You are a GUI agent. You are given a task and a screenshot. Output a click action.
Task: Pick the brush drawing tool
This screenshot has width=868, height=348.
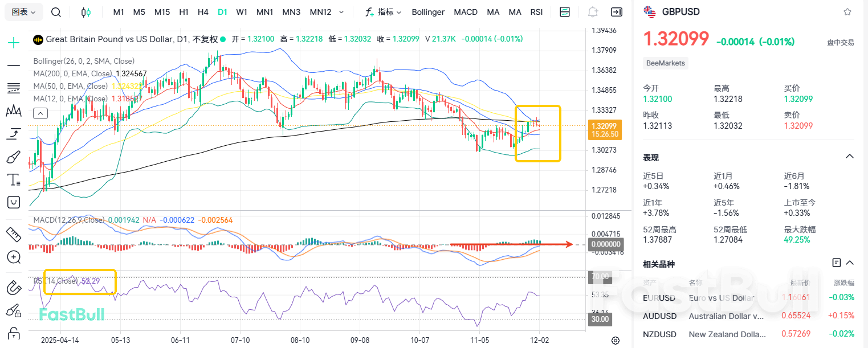tap(13, 157)
